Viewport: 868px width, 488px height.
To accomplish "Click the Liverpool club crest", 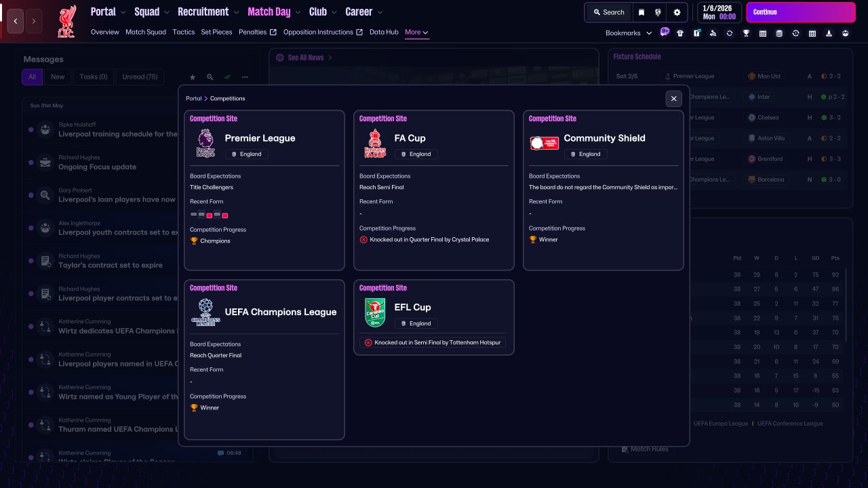I will click(x=66, y=21).
